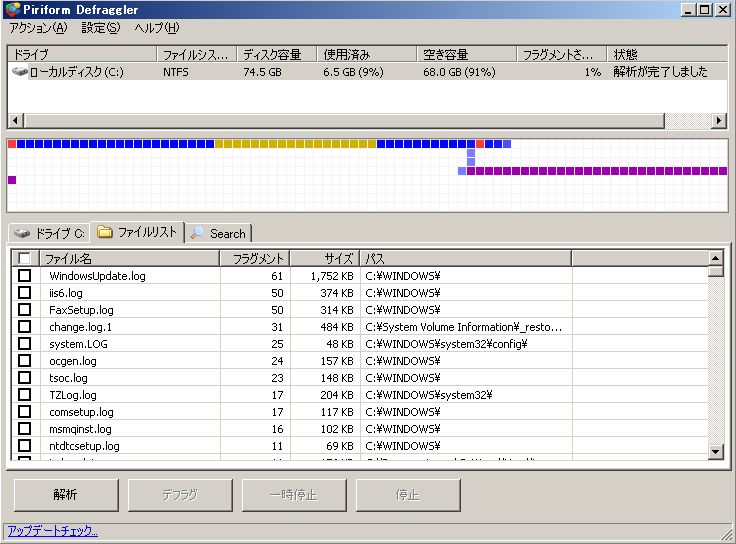Click the magnifier icon on Search tab
The image size is (736, 544).
click(x=197, y=233)
